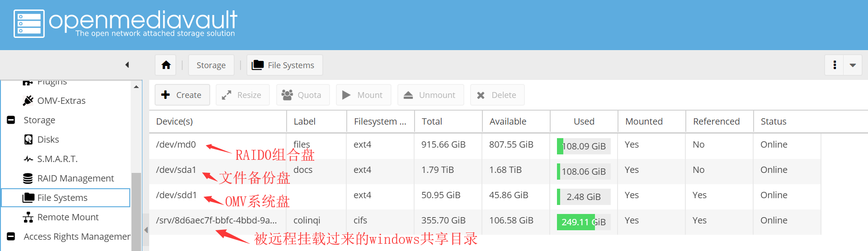Collapse the Storage tree section
Viewport: 868px width, 251px height.
pyautogui.click(x=11, y=120)
